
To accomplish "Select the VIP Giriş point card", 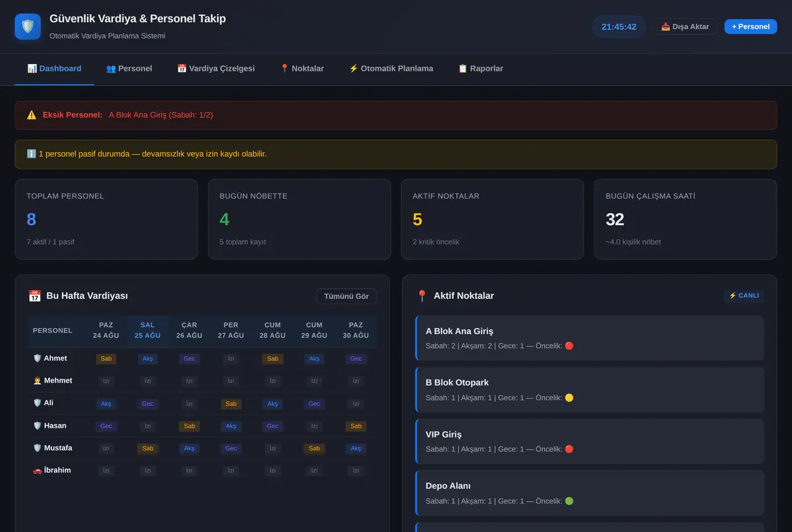I will click(589, 441).
